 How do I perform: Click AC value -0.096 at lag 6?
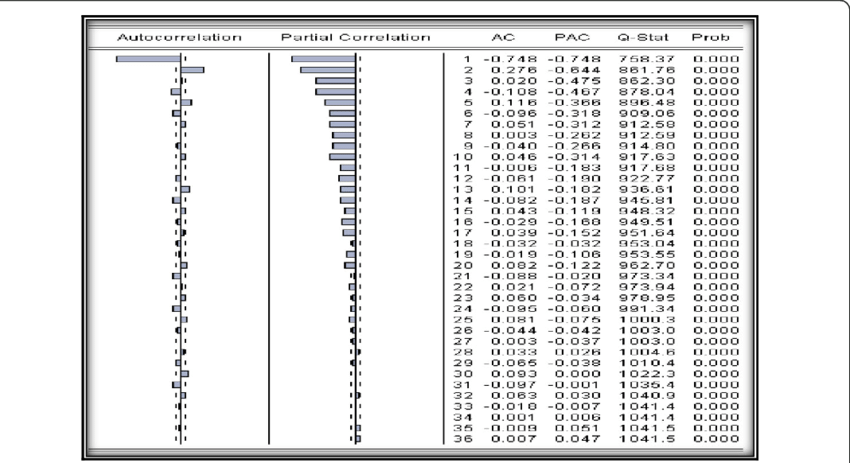point(510,113)
